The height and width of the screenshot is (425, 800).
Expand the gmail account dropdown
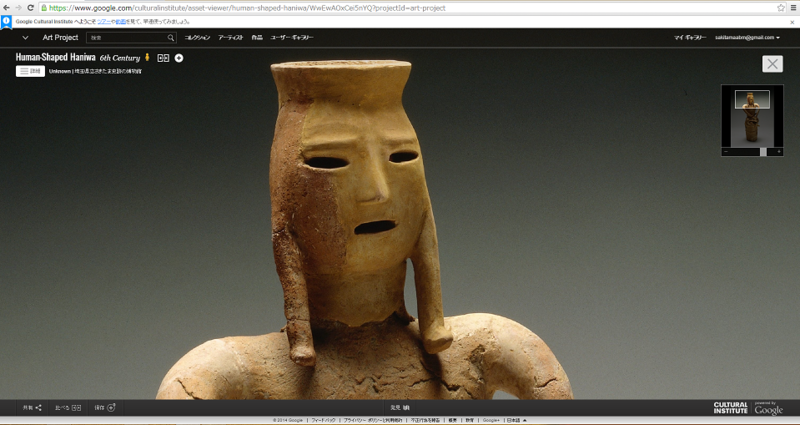pyautogui.click(x=747, y=37)
